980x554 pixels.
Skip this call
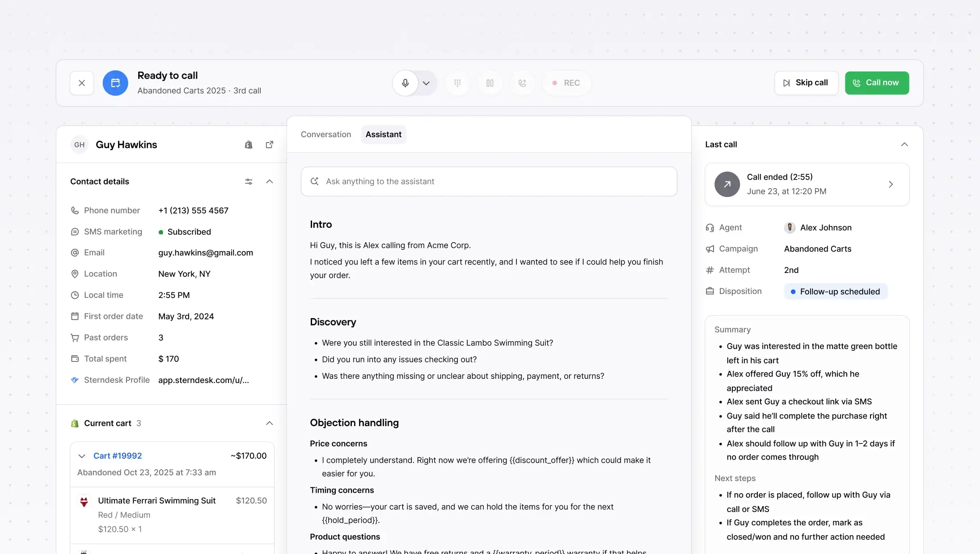pos(806,83)
